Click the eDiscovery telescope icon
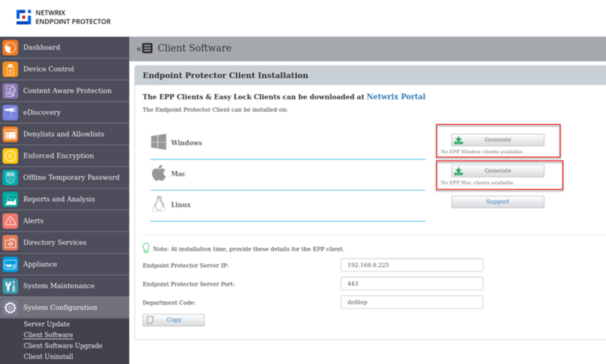Image resolution: width=606 pixels, height=364 pixels. click(11, 113)
